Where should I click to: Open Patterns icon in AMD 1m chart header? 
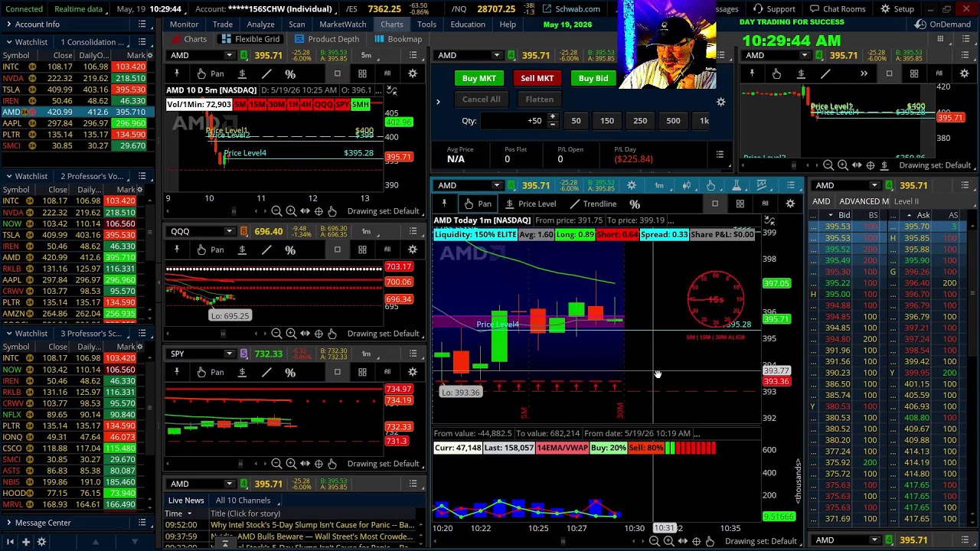tap(762, 185)
